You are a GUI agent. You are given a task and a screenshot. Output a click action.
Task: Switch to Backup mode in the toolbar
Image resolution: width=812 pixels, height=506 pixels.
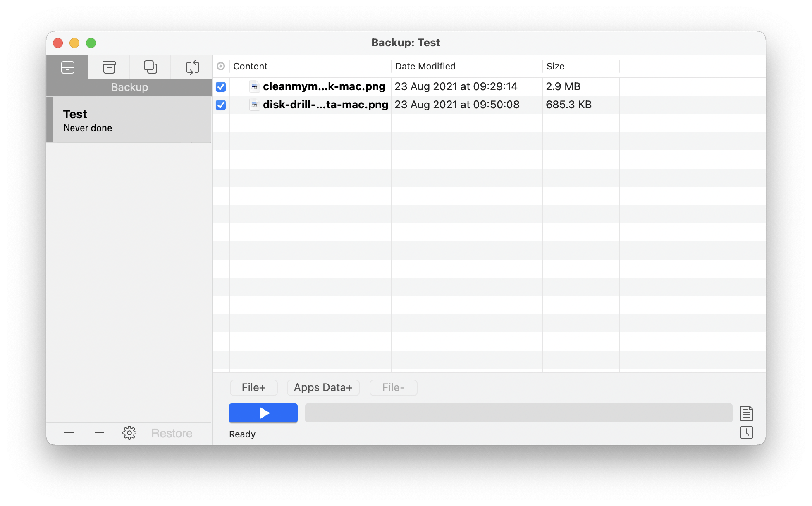click(x=68, y=67)
